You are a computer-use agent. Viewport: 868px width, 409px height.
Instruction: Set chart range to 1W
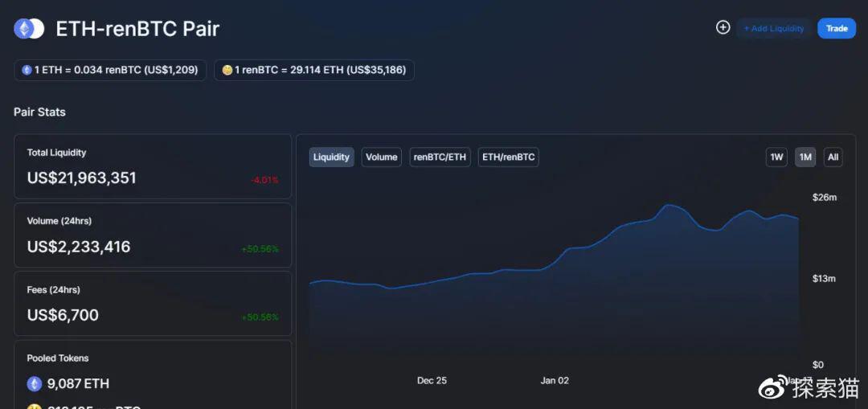776,157
